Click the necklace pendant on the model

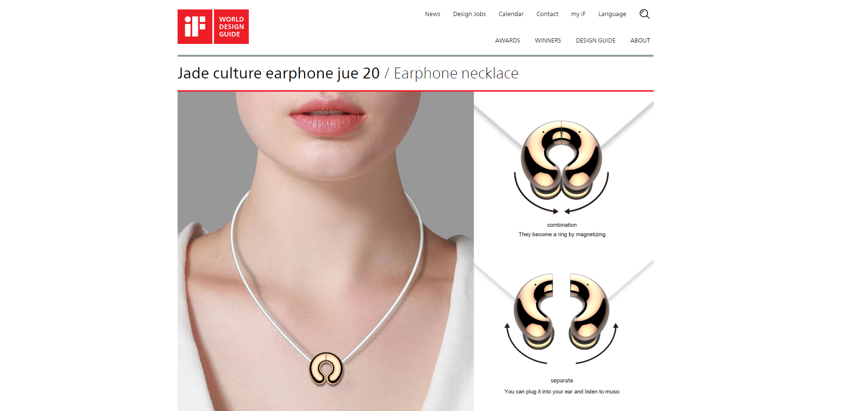(x=326, y=368)
